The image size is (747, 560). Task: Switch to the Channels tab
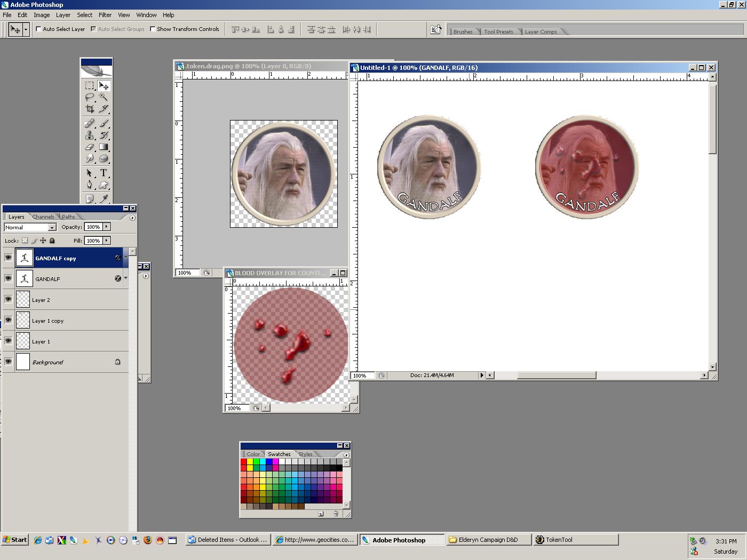click(43, 217)
